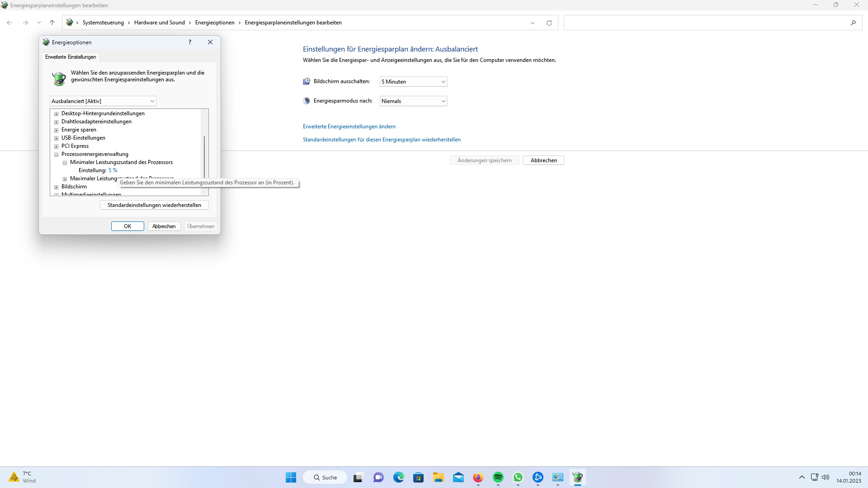This screenshot has height=488, width=868.
Task: Open Spotify from the taskbar
Action: 498,478
